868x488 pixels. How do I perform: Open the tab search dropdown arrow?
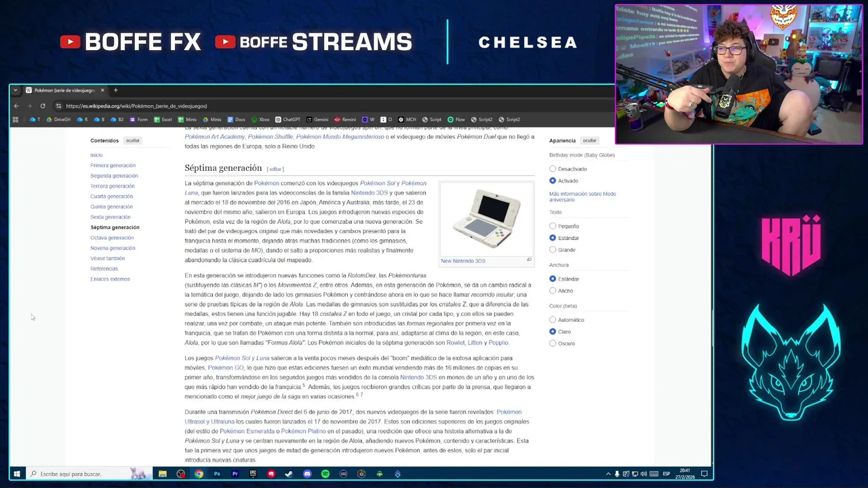tap(15, 90)
